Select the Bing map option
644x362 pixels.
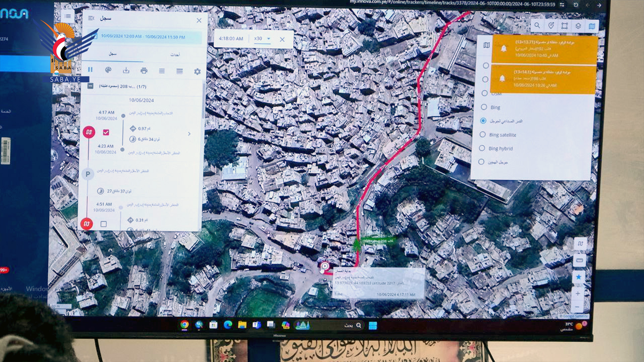click(491, 107)
